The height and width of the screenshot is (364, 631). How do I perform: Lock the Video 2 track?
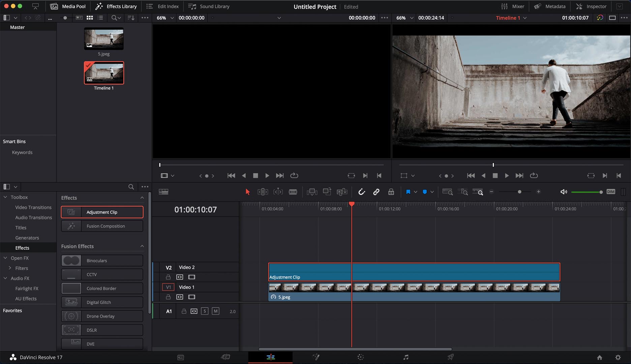168,277
